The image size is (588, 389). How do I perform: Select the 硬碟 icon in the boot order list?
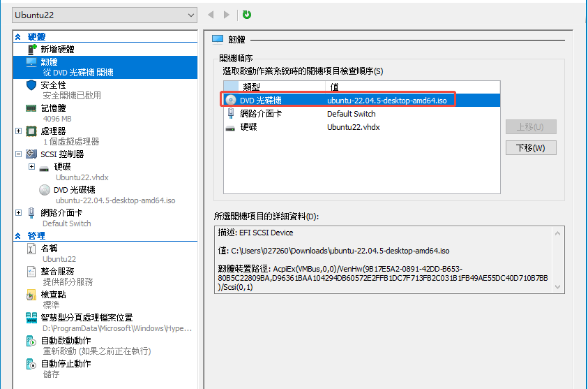(x=230, y=129)
